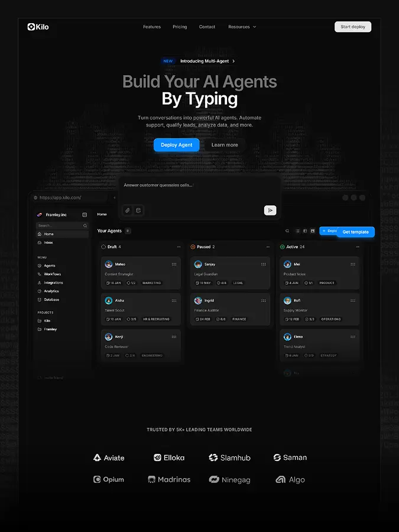Click the Madrinas logo
This screenshot has width=399, height=532.
169,479
